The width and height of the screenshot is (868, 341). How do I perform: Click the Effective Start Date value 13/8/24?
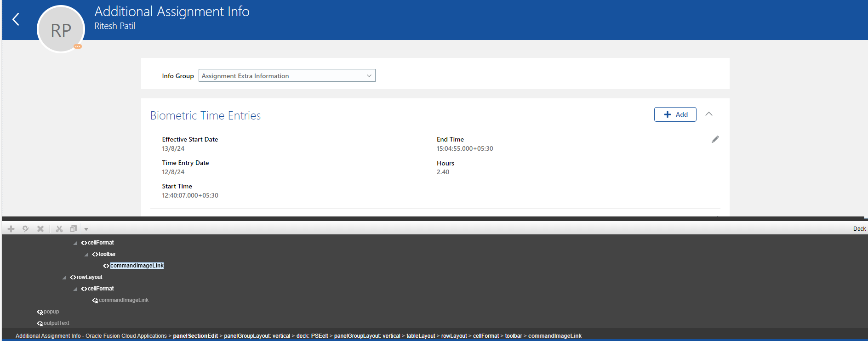pos(173,148)
